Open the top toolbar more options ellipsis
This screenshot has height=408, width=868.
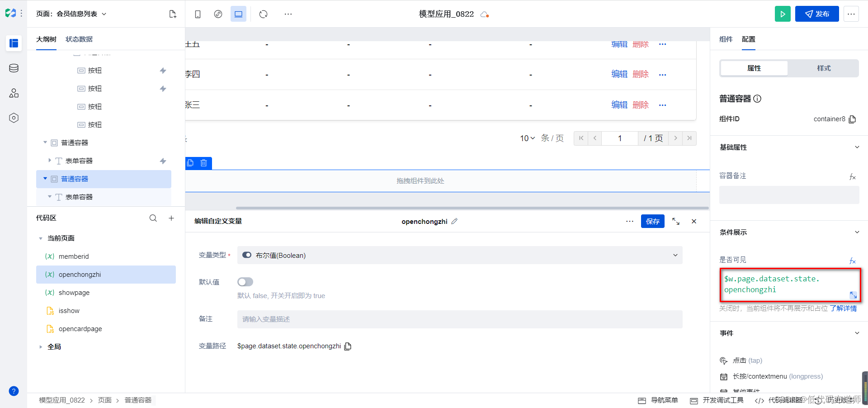(288, 14)
